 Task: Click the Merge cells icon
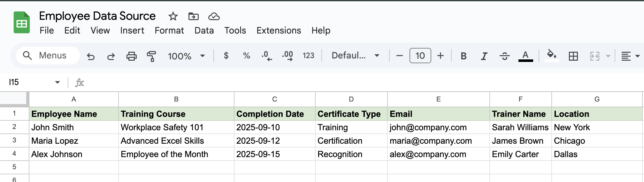(594, 56)
